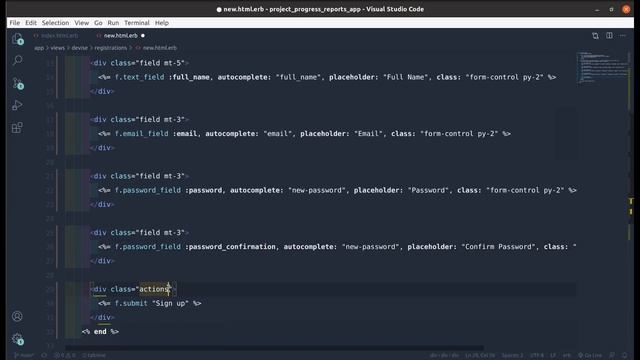Open the Search view in activity bar

click(17, 61)
